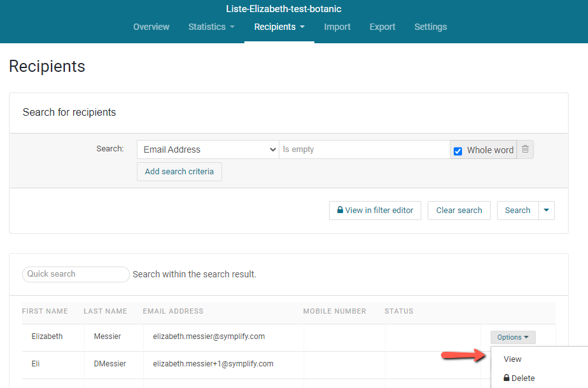
Task: Open Options dropdown for Elizabeth Messier
Action: coord(512,337)
